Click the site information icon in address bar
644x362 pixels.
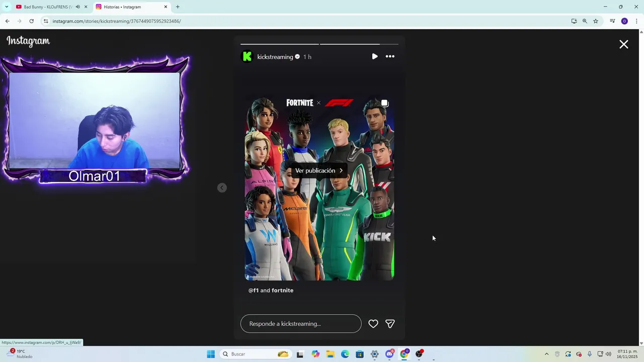pos(46,21)
